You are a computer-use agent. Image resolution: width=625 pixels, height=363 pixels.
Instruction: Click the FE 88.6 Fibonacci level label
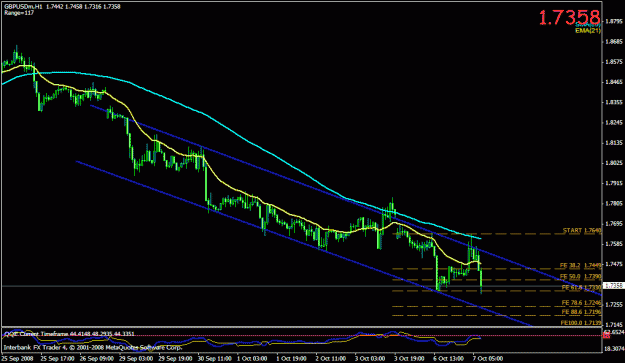582,312
